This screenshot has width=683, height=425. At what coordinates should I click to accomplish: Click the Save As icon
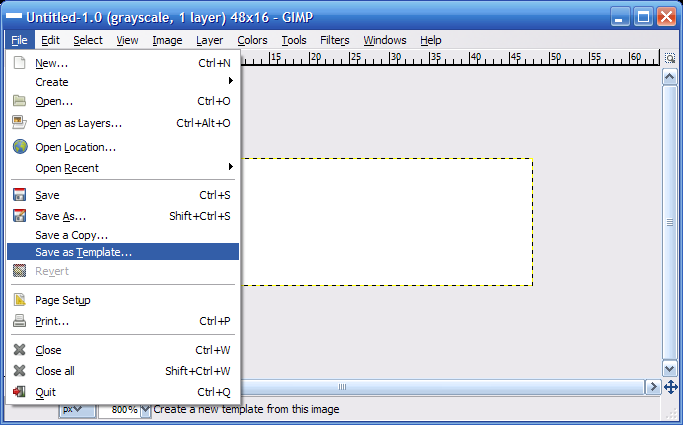19,216
